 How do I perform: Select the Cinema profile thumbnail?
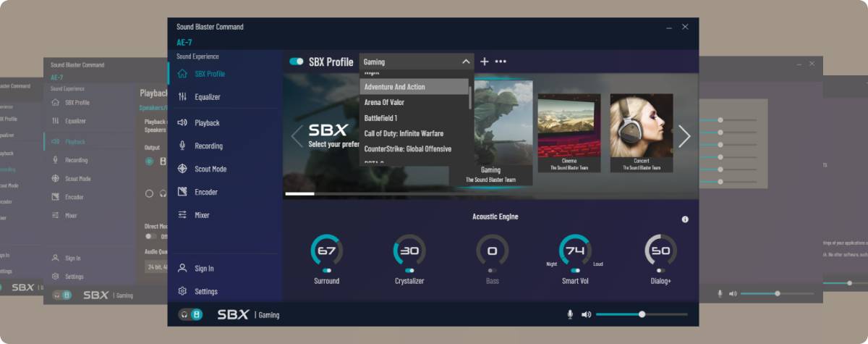click(x=569, y=133)
